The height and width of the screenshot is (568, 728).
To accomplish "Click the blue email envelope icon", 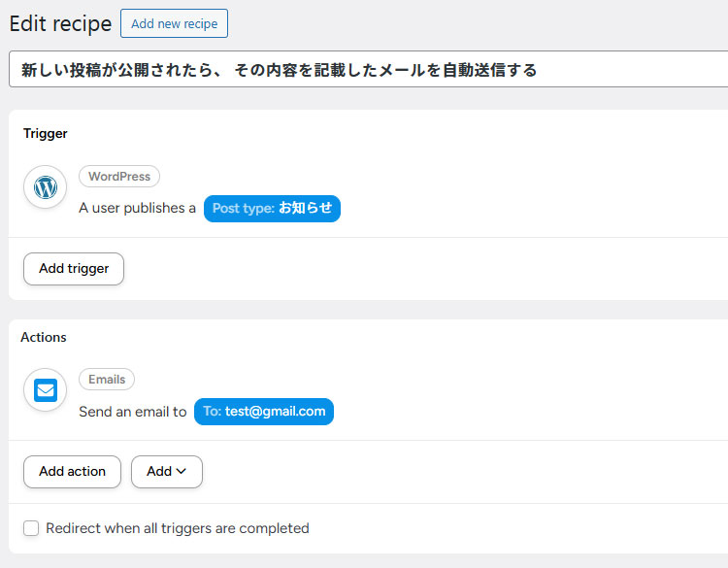I will (45, 390).
